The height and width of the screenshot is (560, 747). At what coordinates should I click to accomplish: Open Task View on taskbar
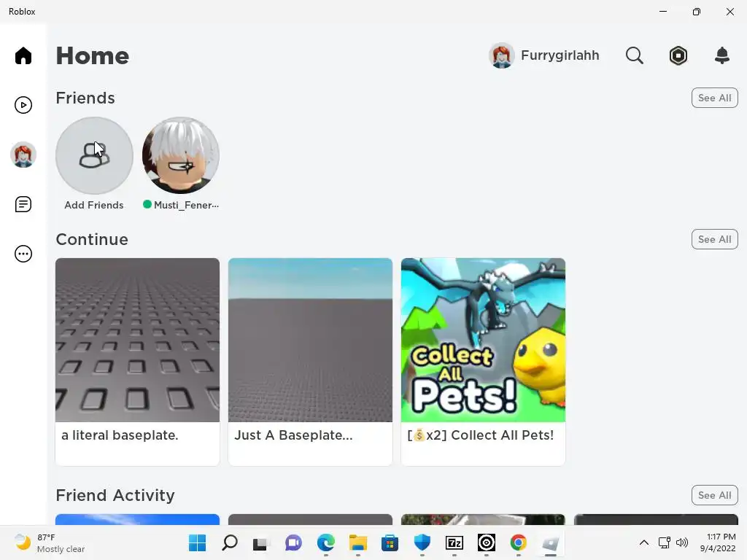click(x=260, y=543)
